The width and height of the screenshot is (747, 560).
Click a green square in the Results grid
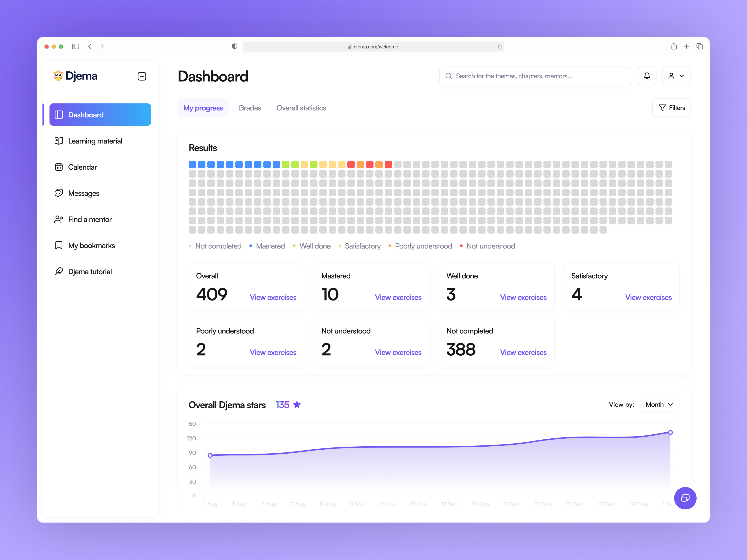pyautogui.click(x=286, y=164)
